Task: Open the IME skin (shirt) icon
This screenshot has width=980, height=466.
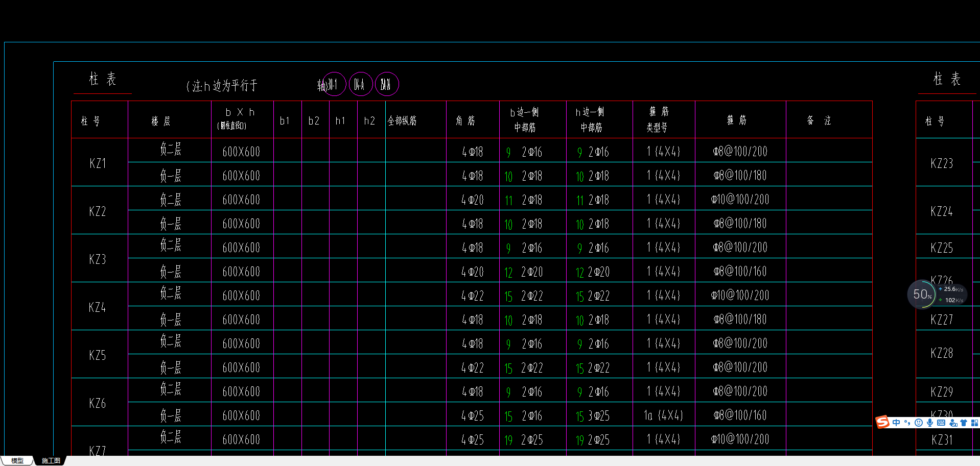Action: click(x=964, y=423)
